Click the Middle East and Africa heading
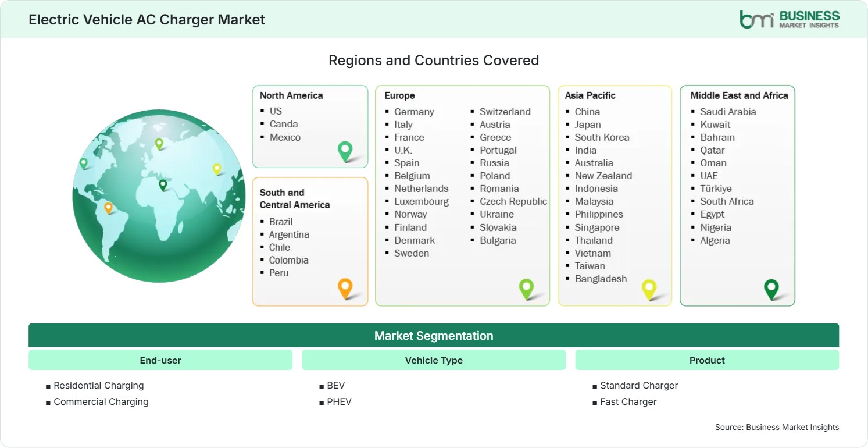Viewport: 868px width, 448px height. tap(739, 95)
